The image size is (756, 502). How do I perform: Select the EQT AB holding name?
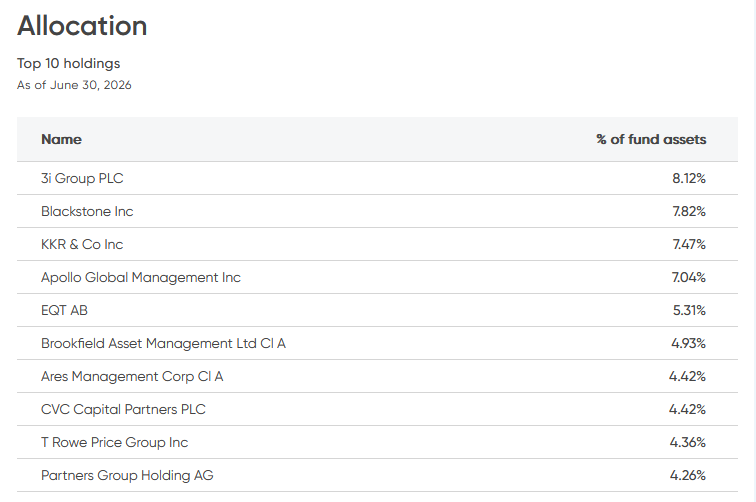pos(64,310)
